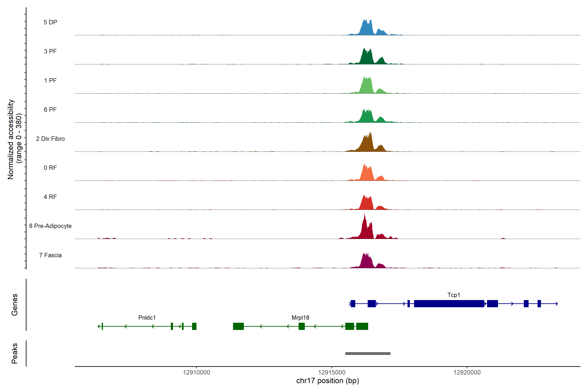The width and height of the screenshot is (588, 392).
Task: Click the large Tcp1 exon block
Action: tap(449, 303)
